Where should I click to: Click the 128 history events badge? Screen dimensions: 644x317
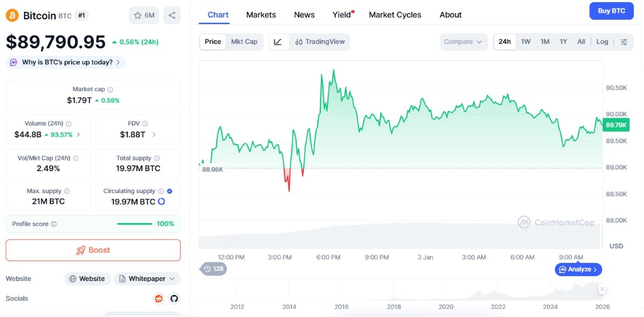(x=213, y=269)
